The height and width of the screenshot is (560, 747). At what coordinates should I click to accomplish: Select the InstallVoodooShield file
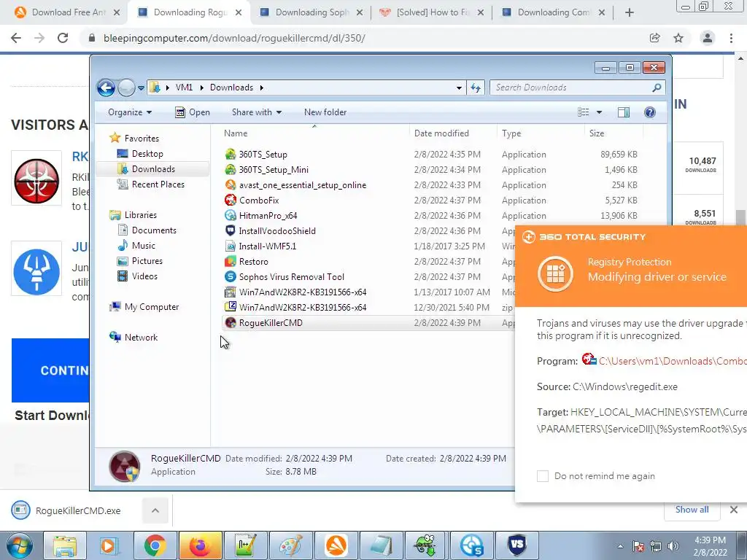[x=276, y=231]
